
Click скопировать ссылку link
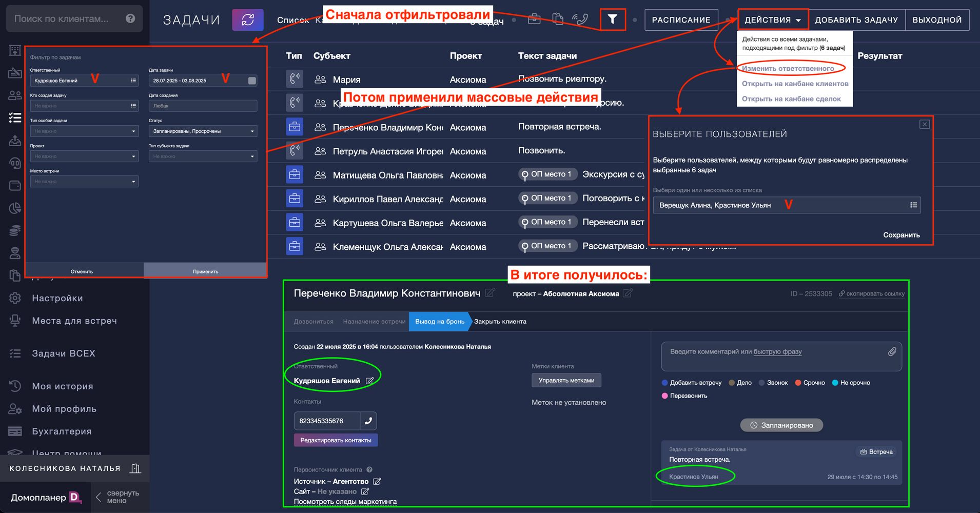click(x=872, y=293)
